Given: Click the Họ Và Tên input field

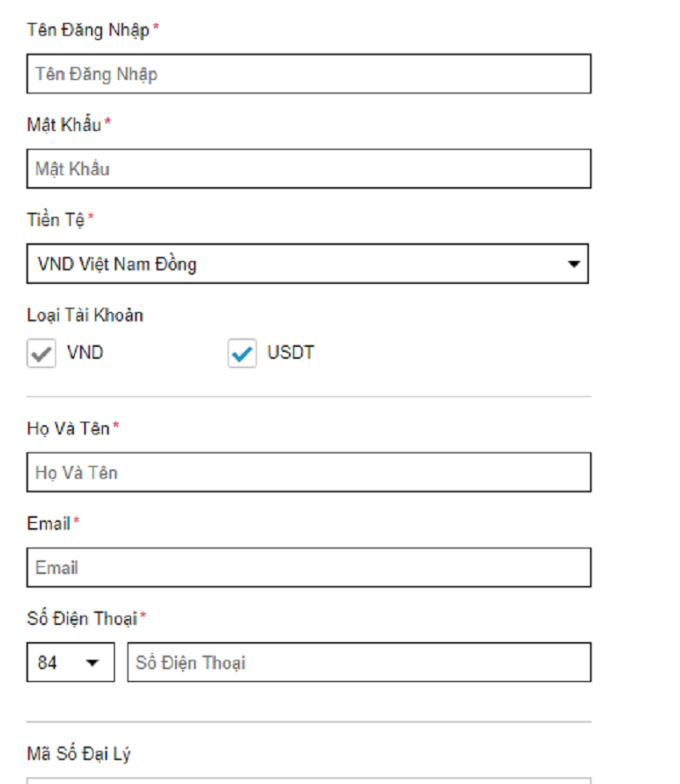Looking at the screenshot, I should coord(309,472).
